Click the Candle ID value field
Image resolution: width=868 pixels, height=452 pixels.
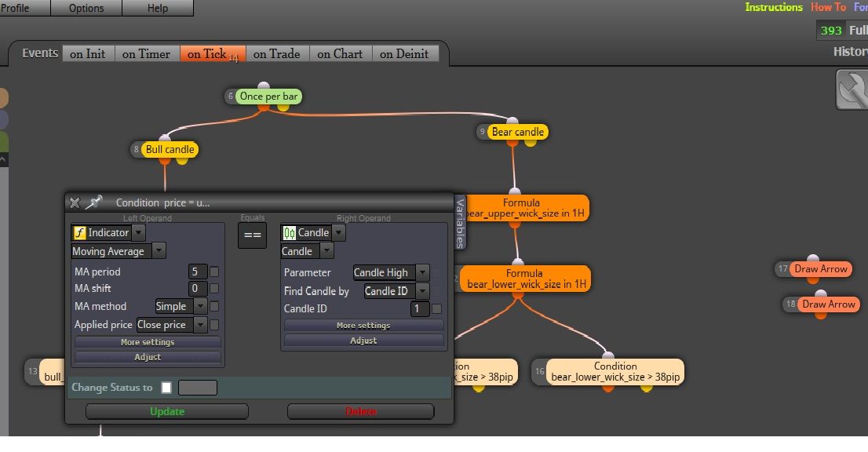[420, 308]
